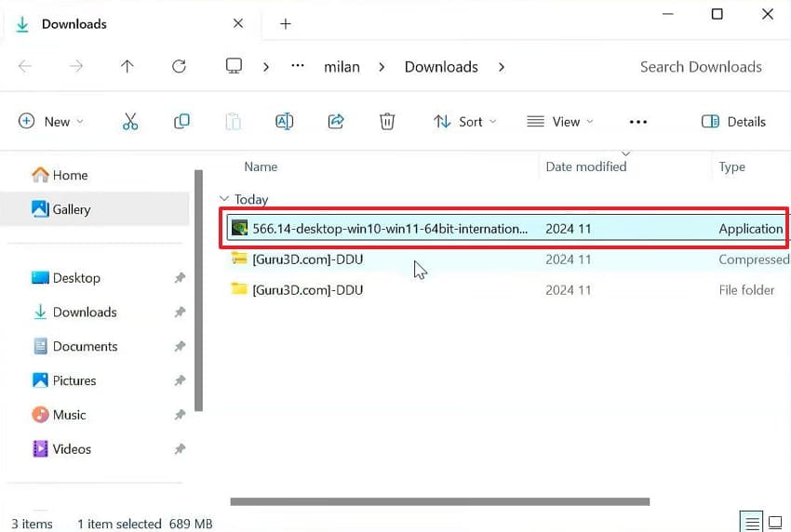Go back with the left arrow
Image resolution: width=791 pixels, height=532 pixels.
[25, 66]
